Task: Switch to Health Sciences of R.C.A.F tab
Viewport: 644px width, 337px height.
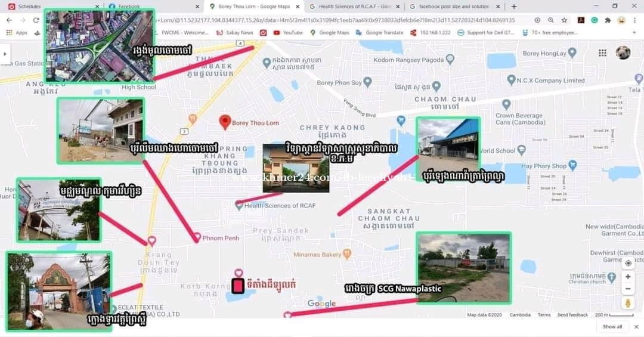Action: 354,7
